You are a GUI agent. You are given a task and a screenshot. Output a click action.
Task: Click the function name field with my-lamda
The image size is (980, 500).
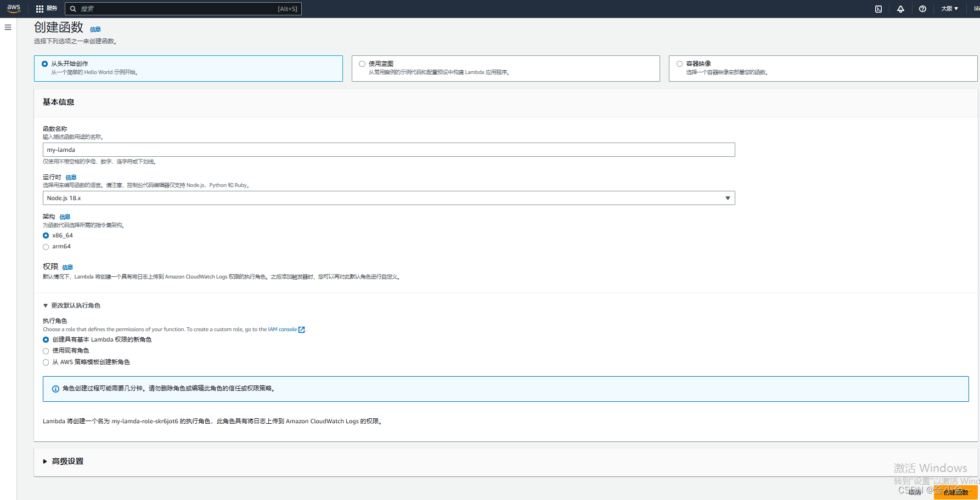388,150
